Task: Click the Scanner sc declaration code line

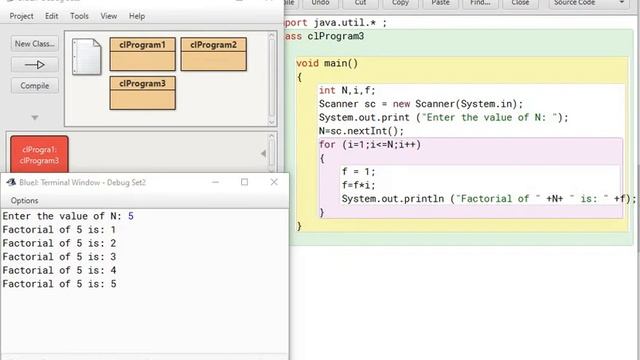Action: [420, 104]
